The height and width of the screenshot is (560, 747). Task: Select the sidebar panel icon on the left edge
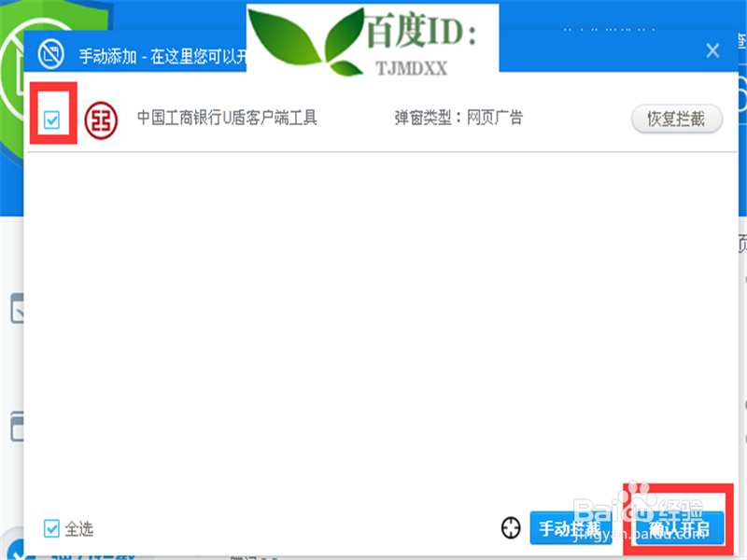(13, 308)
